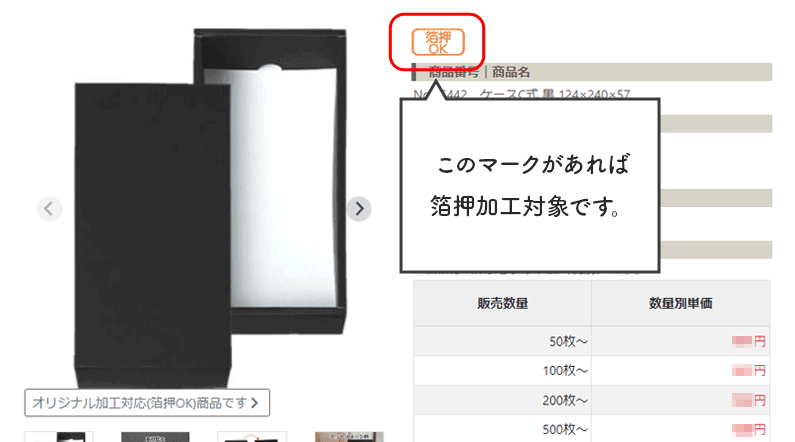Viewport: 795px width, 442px height.
Task: Select the 500枚～ quantity row
Action: tap(592, 429)
